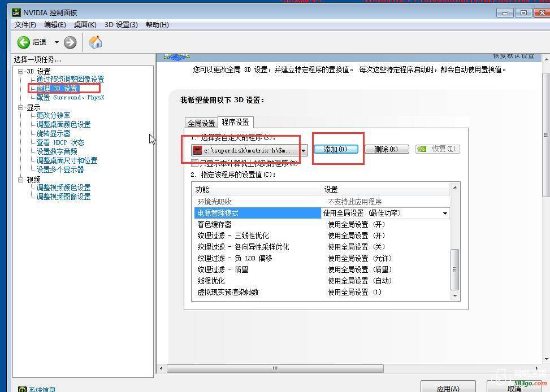
Task: Select 调整桌面颜色设置 task
Action: [63, 124]
